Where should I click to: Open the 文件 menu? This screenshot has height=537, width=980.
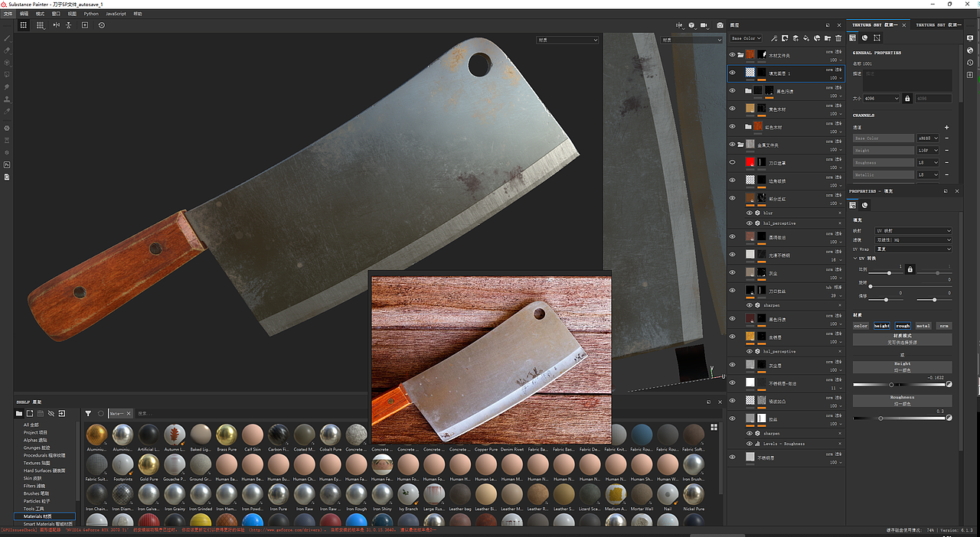coord(7,14)
